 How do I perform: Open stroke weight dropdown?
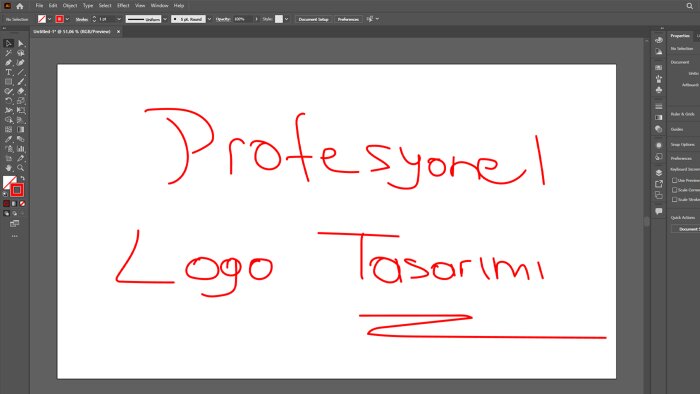119,19
